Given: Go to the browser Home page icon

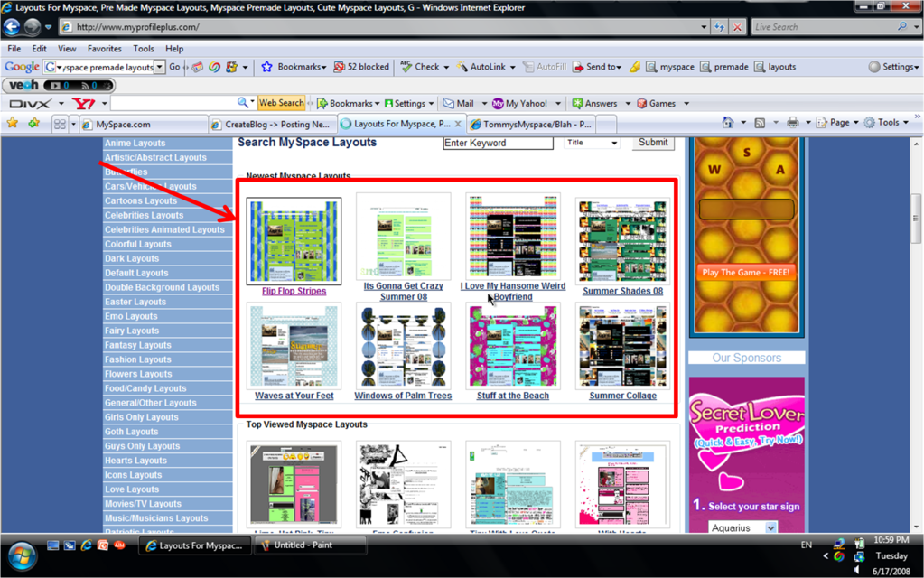Looking at the screenshot, I should coord(728,123).
